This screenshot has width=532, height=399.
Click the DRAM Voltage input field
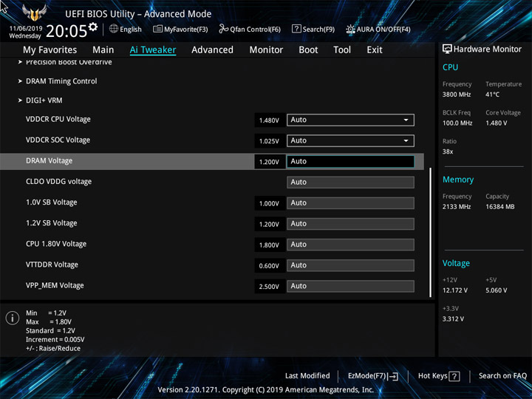coord(350,162)
